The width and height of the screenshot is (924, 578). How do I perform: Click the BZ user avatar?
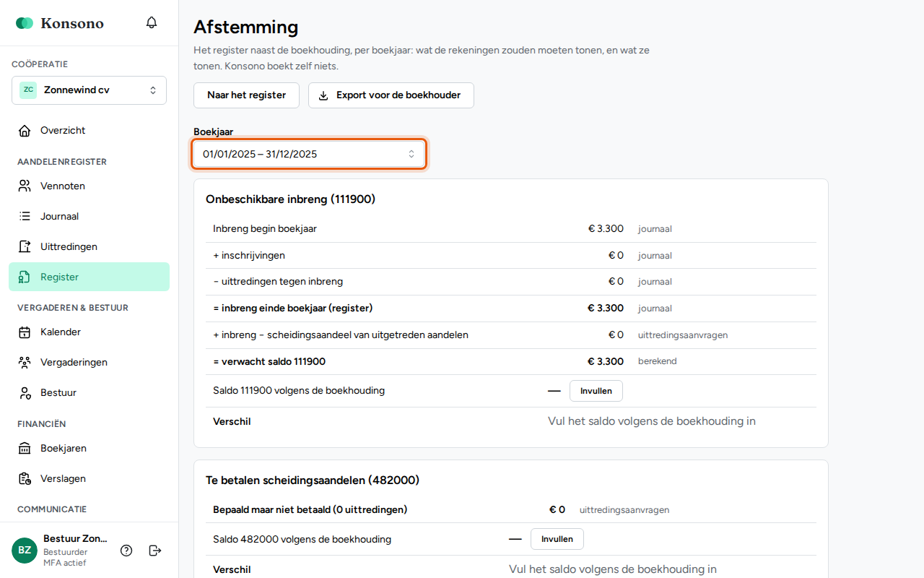tap(25, 551)
